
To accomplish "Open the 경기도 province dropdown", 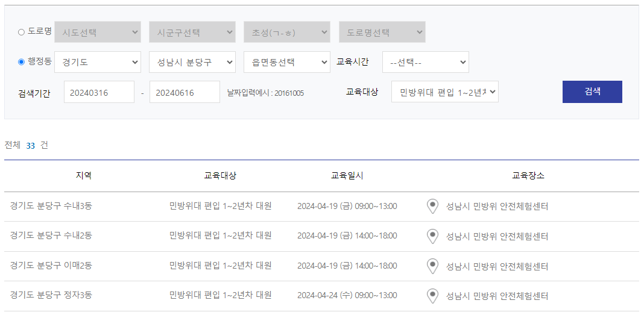I will point(97,62).
